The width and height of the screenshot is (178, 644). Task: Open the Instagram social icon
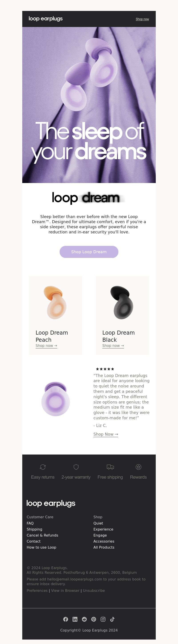click(x=103, y=619)
